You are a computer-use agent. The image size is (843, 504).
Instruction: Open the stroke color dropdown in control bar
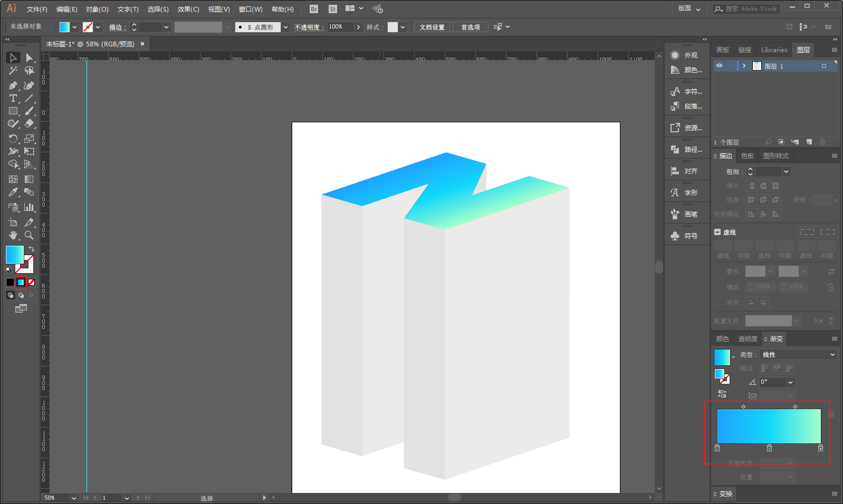[x=98, y=27]
